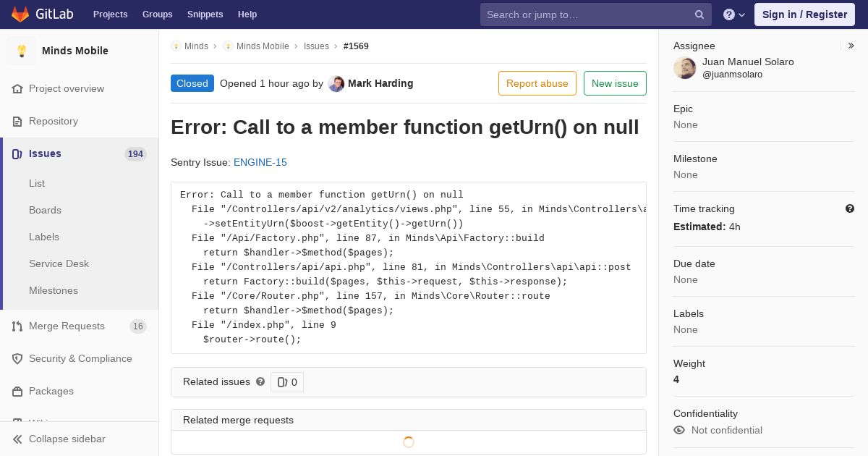Viewport: 868px width, 456px height.
Task: Open Security & Compliance in sidebar
Action: (x=80, y=358)
